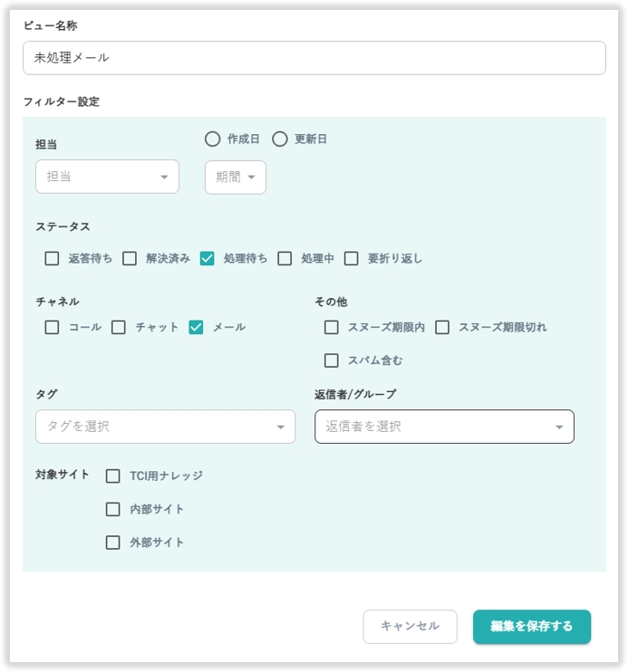628x672 pixels.
Task: Enable the 解決済み status checkbox
Action: coord(130,258)
